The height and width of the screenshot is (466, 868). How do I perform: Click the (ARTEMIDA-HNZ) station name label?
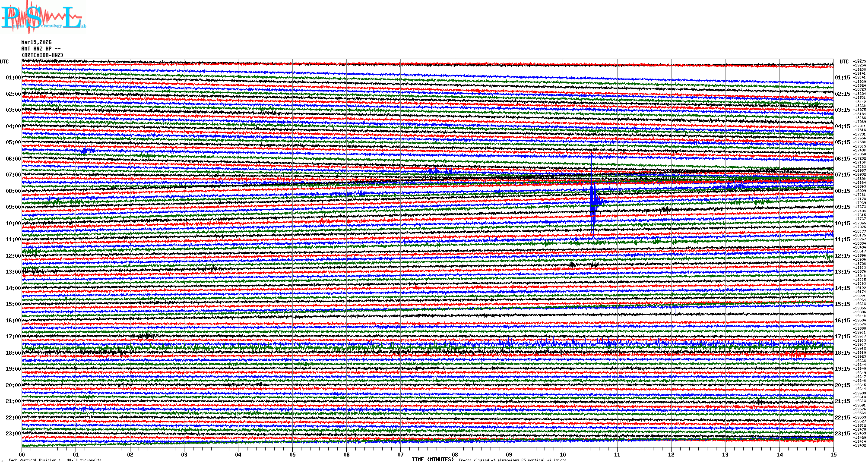pos(42,55)
